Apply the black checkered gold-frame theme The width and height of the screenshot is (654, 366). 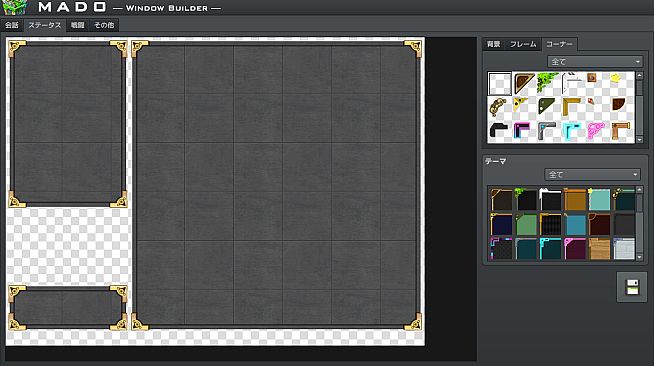(x=550, y=224)
